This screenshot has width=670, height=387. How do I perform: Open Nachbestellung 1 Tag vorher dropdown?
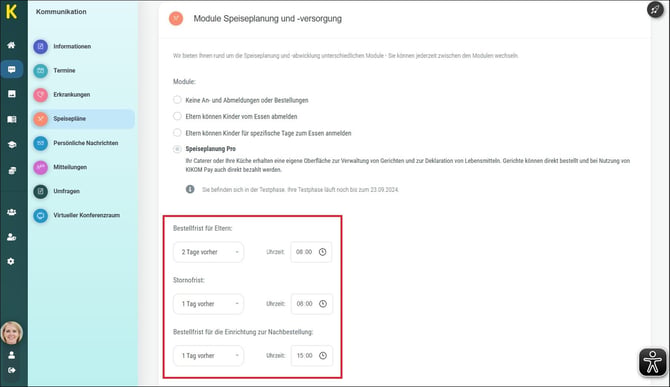pyautogui.click(x=209, y=355)
